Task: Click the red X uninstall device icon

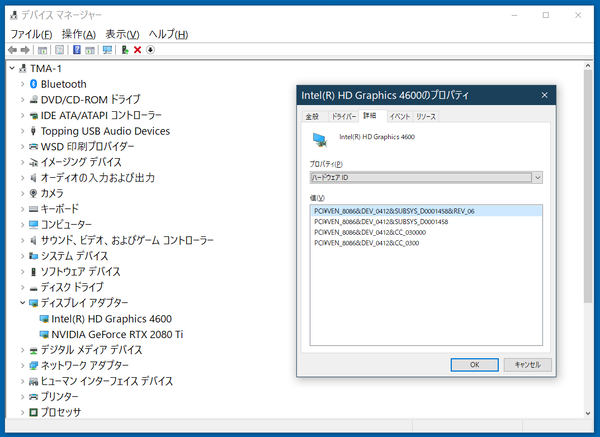Action: (x=137, y=50)
